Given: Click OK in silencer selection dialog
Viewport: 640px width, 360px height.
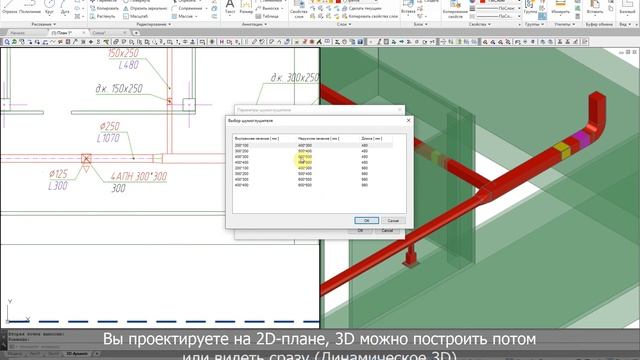Looking at the screenshot, I should 366,220.
